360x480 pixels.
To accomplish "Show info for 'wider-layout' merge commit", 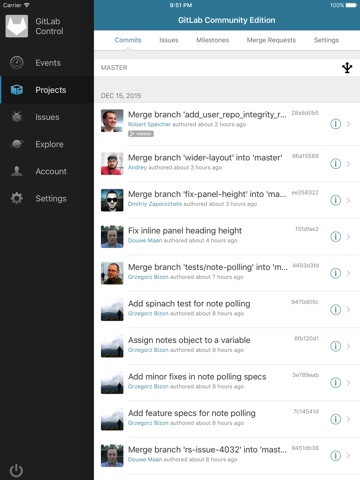I will tap(335, 164).
